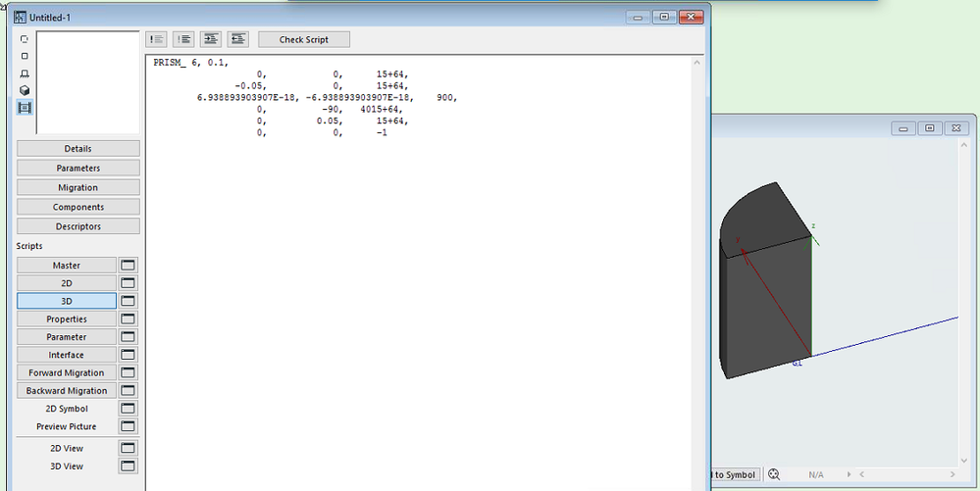Screen dimensions: 980x491
Task: Open Properties script in separate window
Action: (x=129, y=319)
